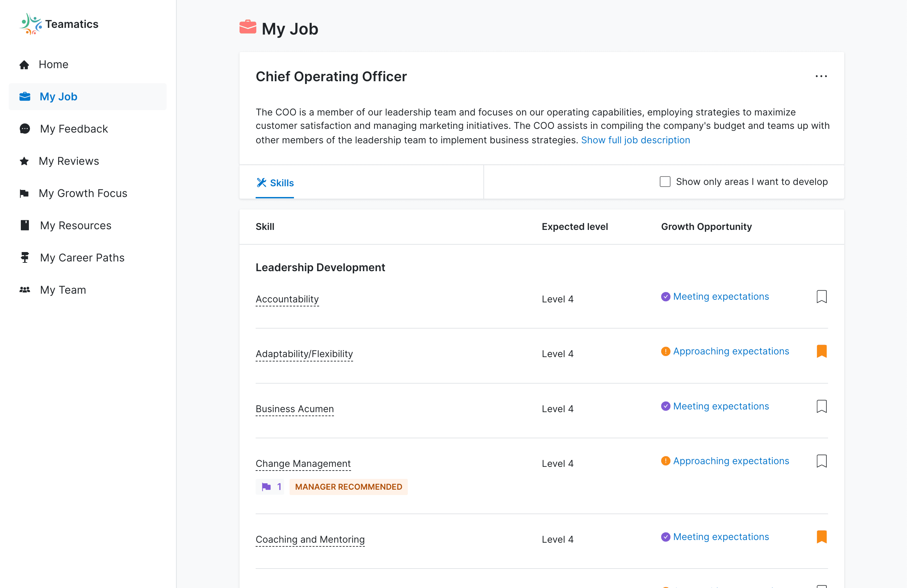Enable Show only areas I want to develop
907x588 pixels.
(x=665, y=182)
